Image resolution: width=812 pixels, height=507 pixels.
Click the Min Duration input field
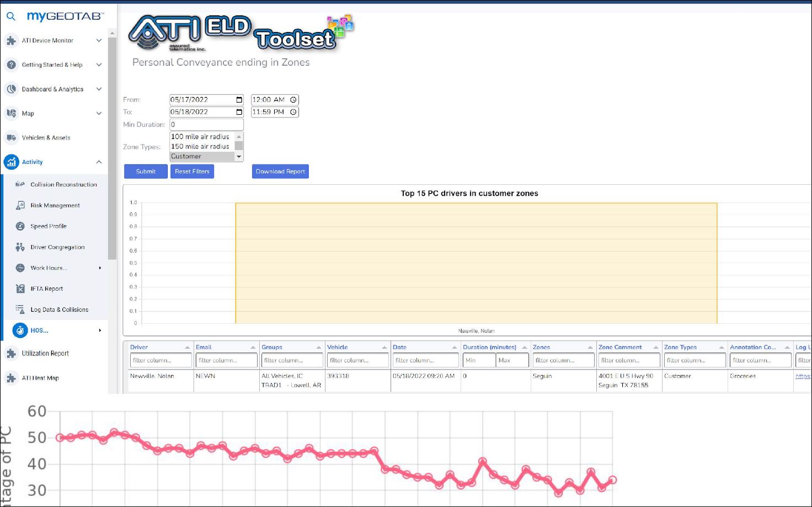206,125
